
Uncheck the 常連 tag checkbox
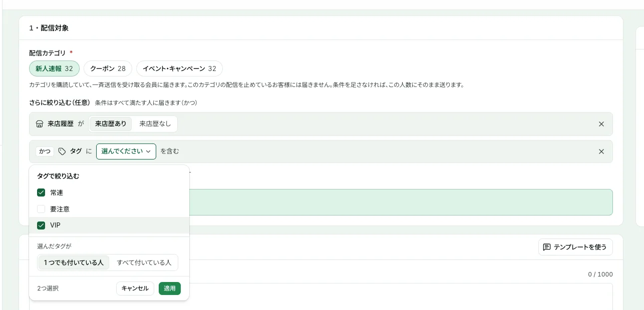41,192
